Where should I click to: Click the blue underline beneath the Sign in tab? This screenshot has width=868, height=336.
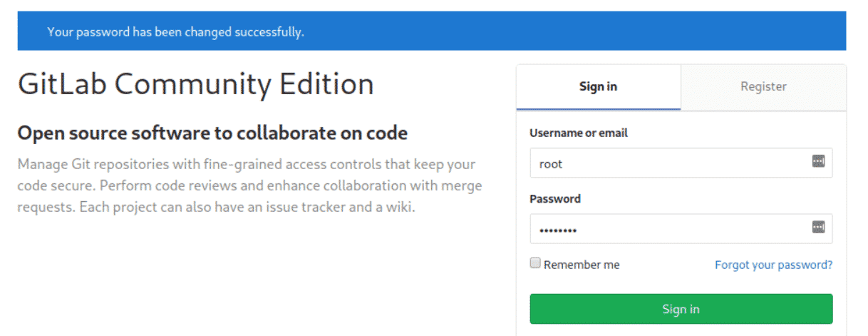tap(598, 109)
